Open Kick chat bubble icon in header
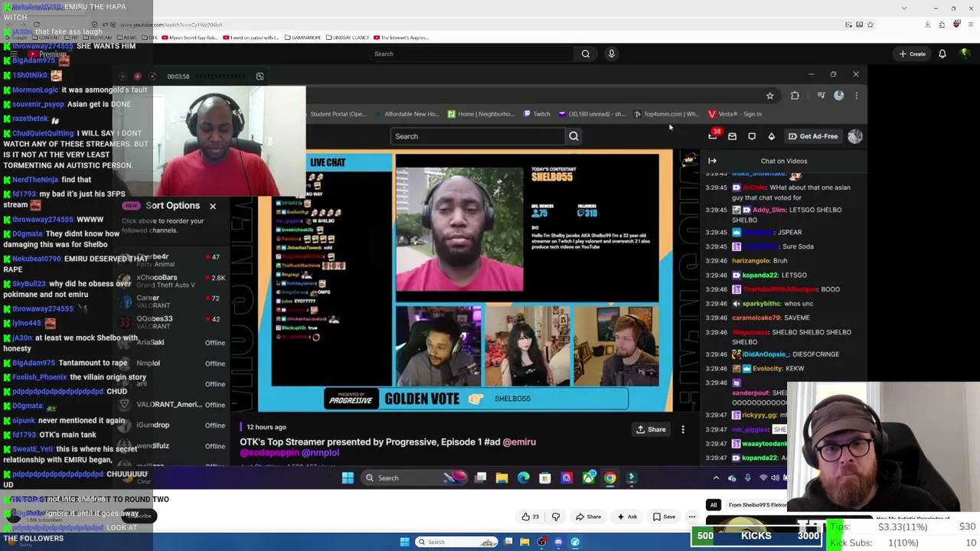 752,136
